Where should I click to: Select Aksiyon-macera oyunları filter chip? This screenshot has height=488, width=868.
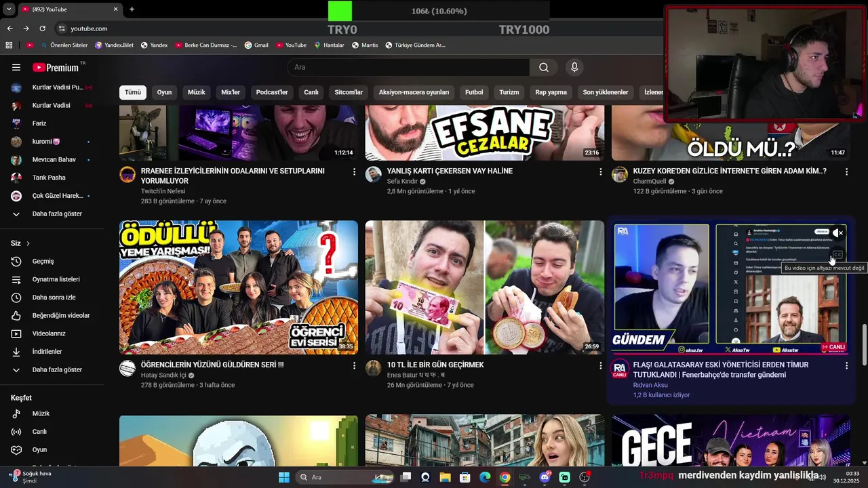414,92
